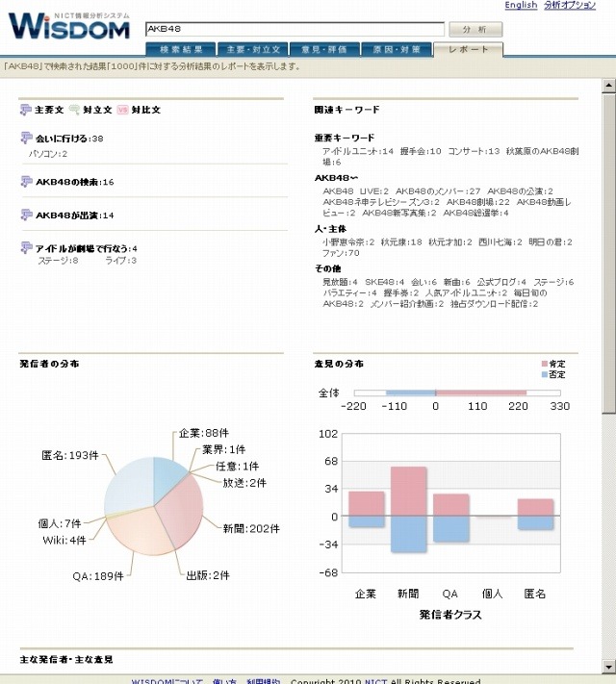Screen dimensions: 616x684
Task: Click the 否定 legend swatch
Action: pos(545,374)
